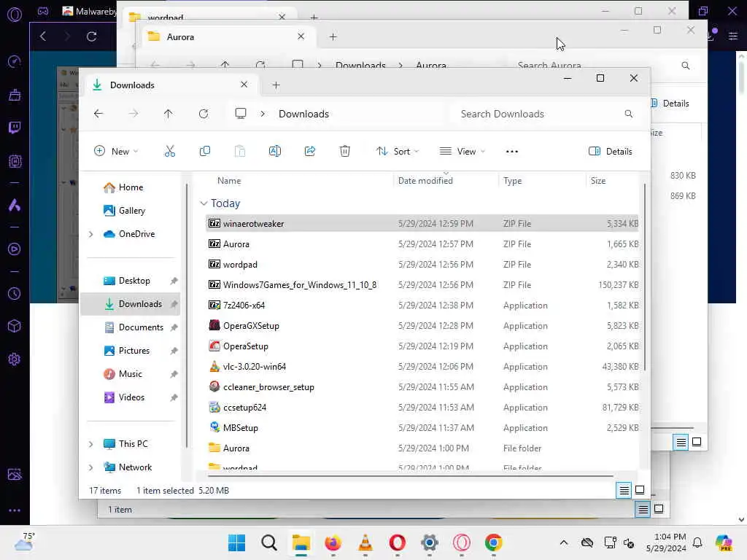Open Music from quick access
747x560 pixels.
(131, 374)
